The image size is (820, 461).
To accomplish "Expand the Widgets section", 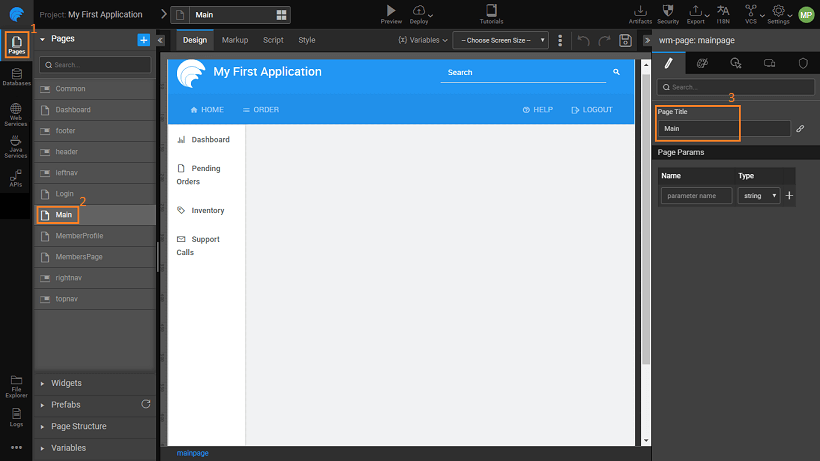I will (x=66, y=383).
